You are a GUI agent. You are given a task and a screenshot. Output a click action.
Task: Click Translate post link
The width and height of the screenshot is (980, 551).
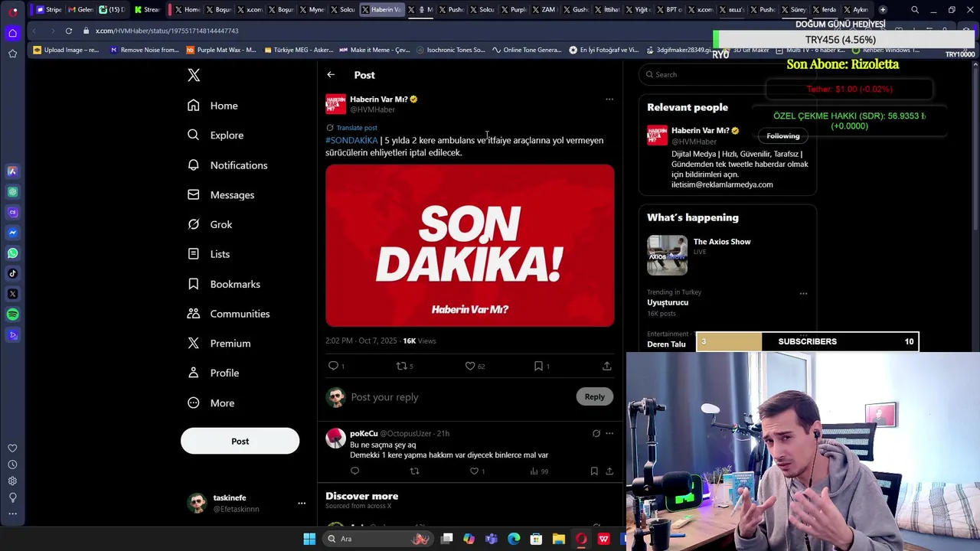coord(357,128)
